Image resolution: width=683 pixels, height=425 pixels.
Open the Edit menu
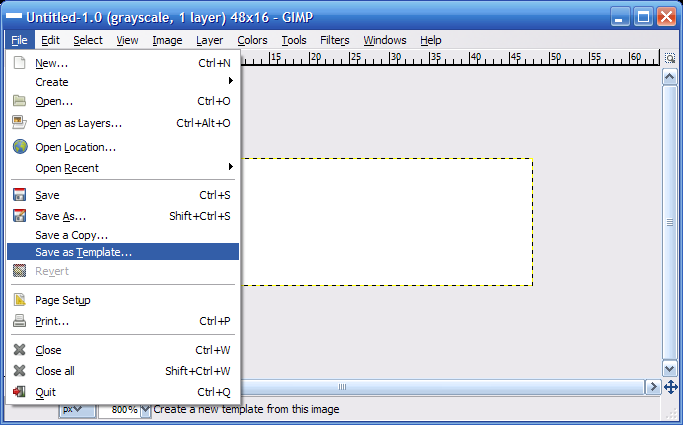tap(50, 40)
